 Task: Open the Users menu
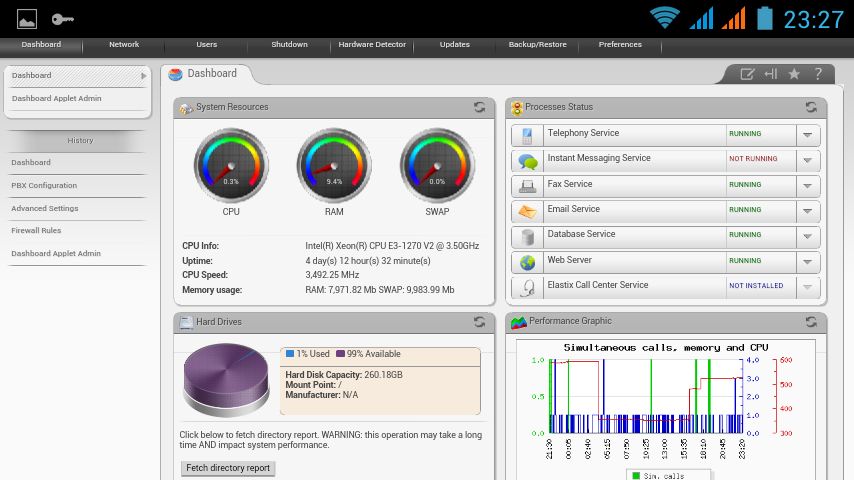206,45
